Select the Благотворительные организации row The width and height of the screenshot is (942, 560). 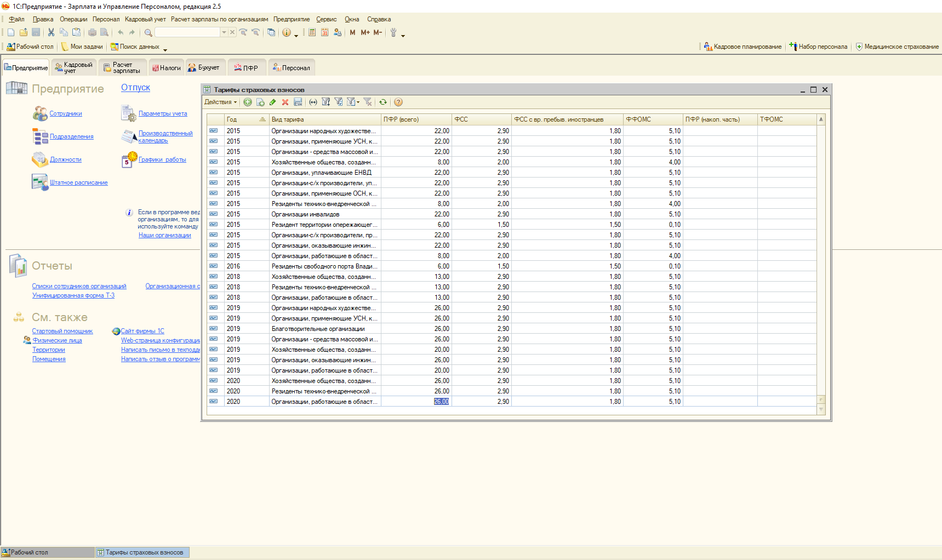coord(318,329)
